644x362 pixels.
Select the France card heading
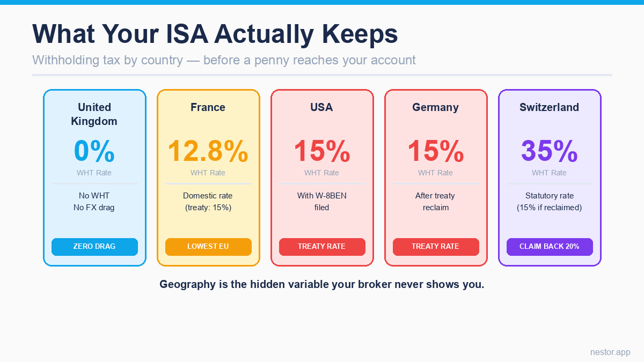tap(208, 107)
